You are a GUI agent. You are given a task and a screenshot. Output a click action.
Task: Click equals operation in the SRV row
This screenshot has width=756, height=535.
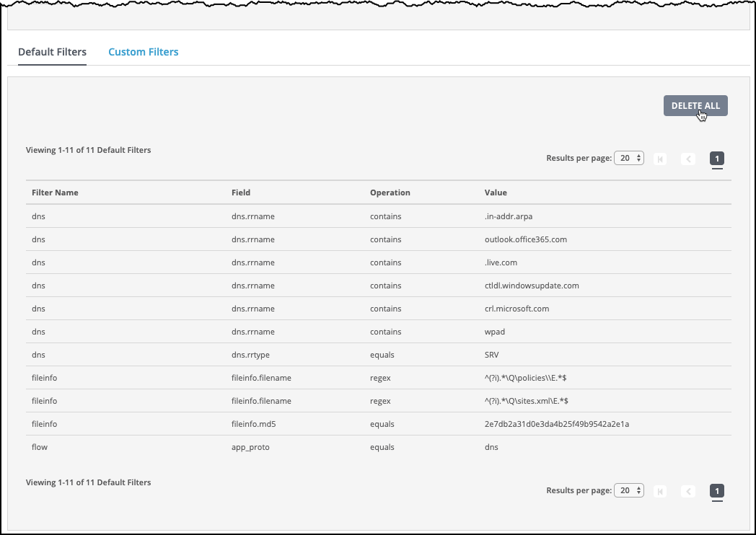click(x=382, y=355)
